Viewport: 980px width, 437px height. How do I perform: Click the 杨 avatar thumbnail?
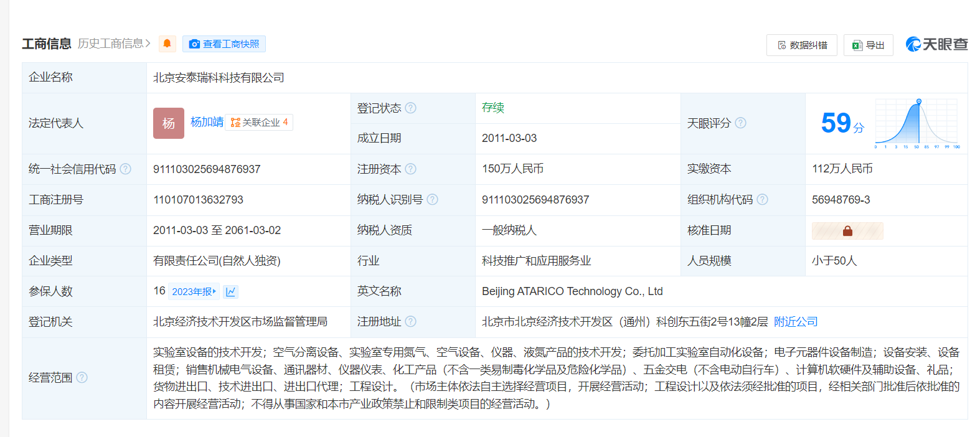(x=169, y=123)
